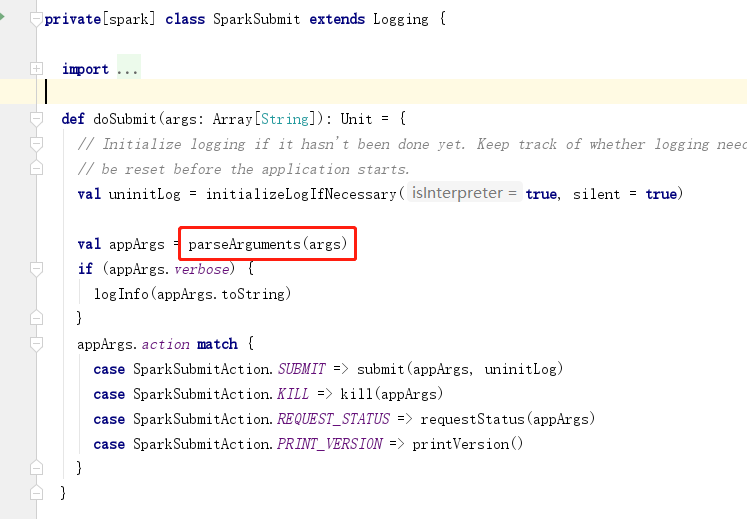Viewport: 747px width, 519px height.
Task: Click fold end marker below logInfo line
Action: pos(36,318)
